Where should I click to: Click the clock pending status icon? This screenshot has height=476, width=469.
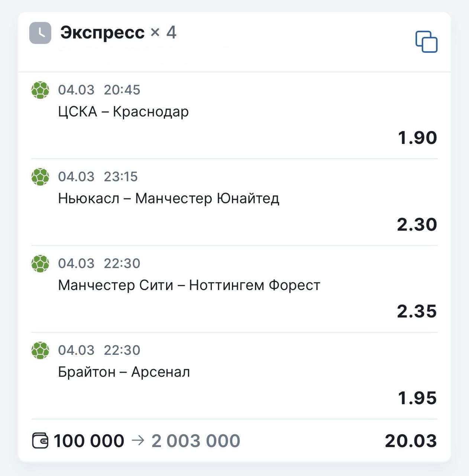click(40, 33)
